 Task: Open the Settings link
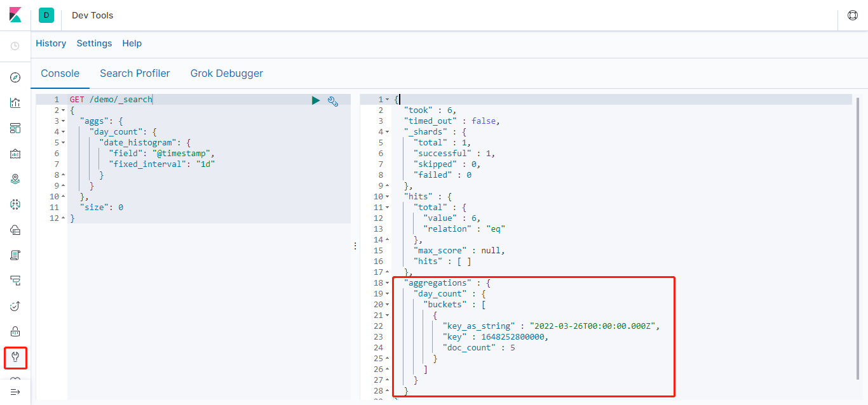coord(94,44)
